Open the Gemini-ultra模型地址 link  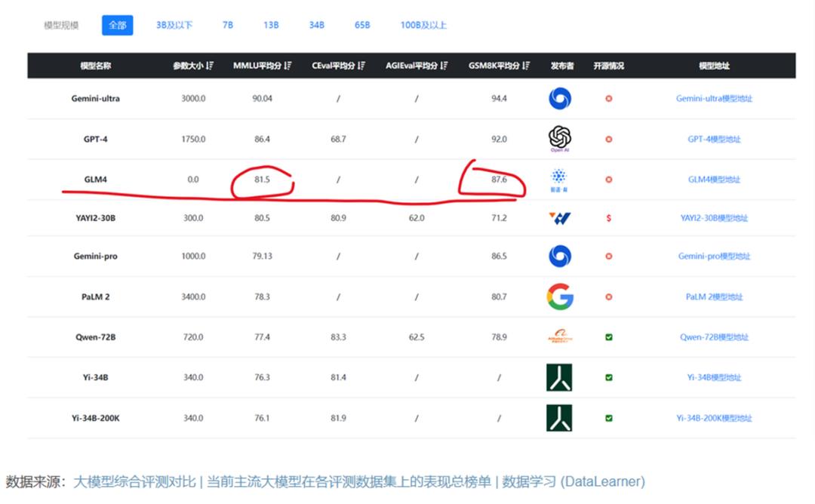714,98
